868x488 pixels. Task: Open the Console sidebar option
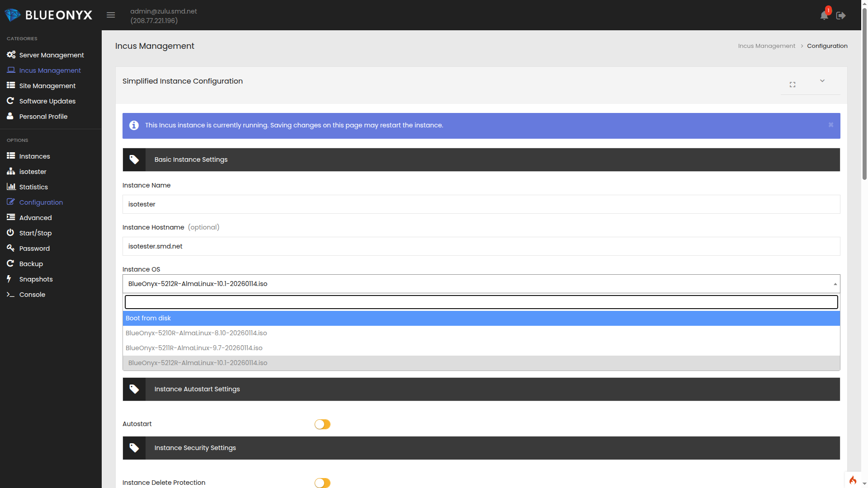[x=32, y=295]
